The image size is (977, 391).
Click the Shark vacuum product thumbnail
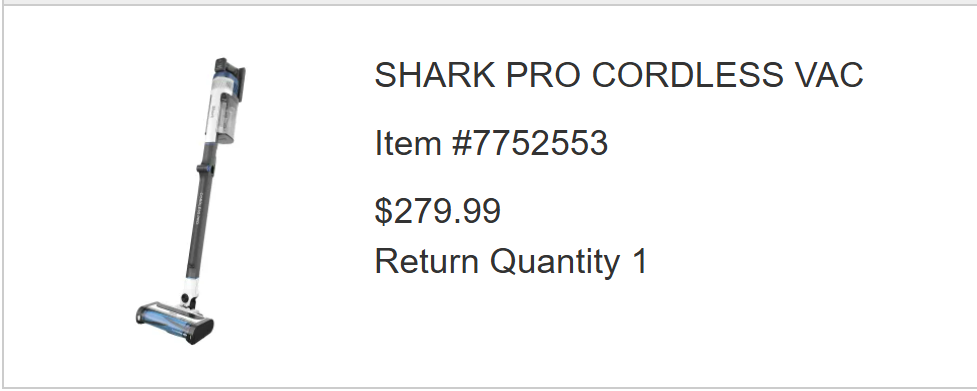click(x=191, y=202)
